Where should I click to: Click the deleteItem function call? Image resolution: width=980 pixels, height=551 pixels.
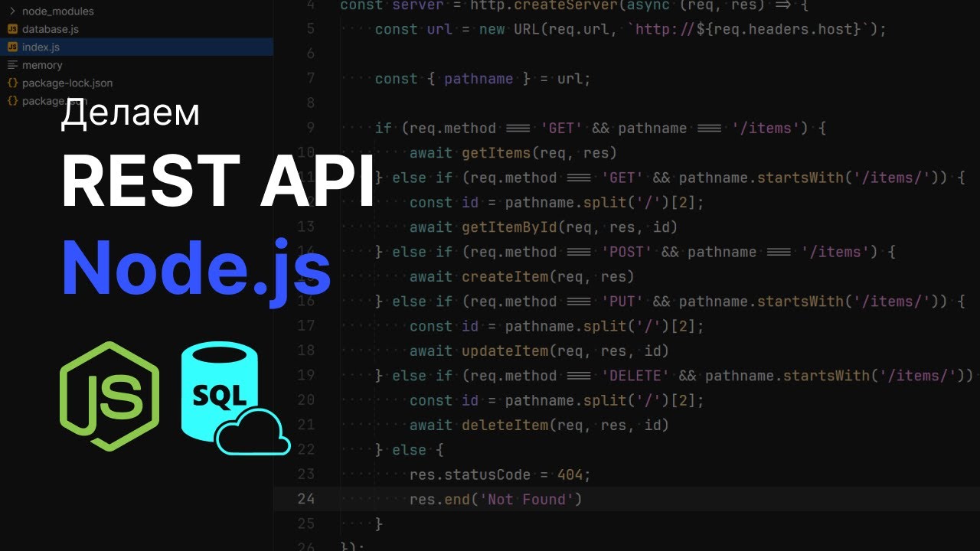[505, 425]
